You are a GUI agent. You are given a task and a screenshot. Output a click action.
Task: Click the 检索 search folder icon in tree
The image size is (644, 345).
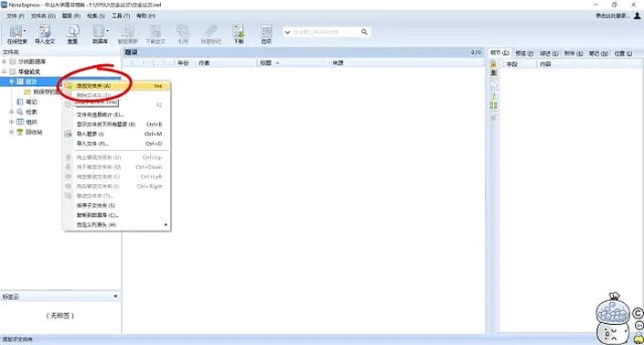[x=20, y=112]
